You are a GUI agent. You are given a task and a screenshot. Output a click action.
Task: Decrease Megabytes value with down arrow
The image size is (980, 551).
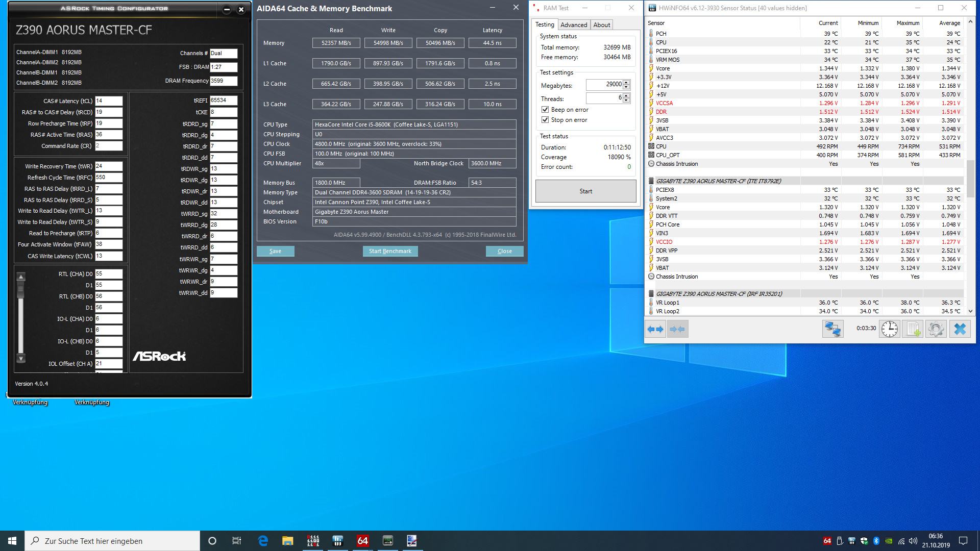tap(626, 87)
